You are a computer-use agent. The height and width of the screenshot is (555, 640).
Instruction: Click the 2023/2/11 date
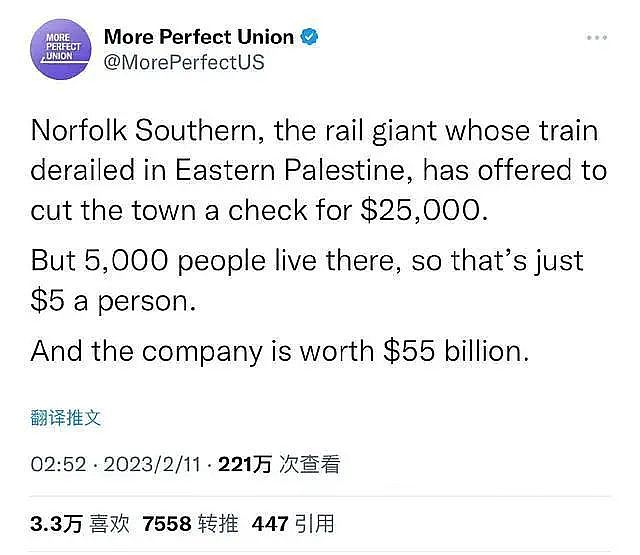pos(152,464)
